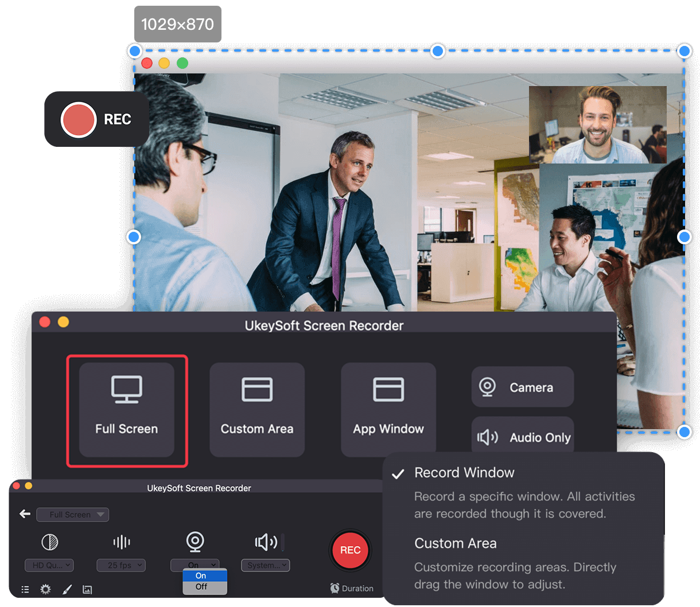This screenshot has width=700, height=607.
Task: Adjust the audio level bar beside speaker
Action: coord(283,542)
